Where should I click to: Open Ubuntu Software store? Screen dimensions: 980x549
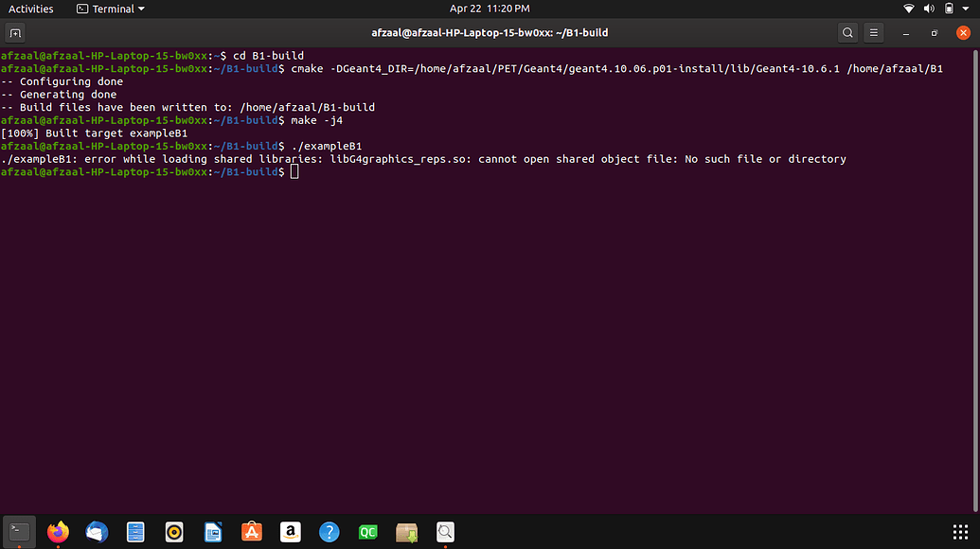pyautogui.click(x=252, y=532)
